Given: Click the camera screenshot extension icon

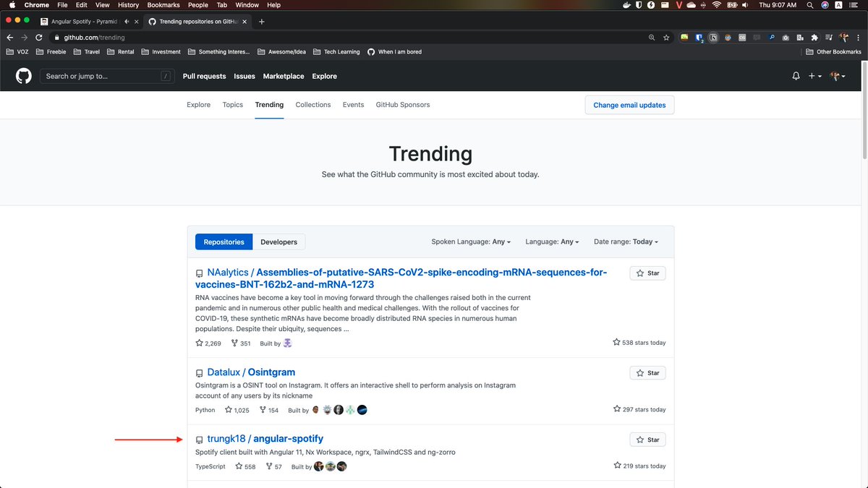Looking at the screenshot, I should [x=786, y=38].
